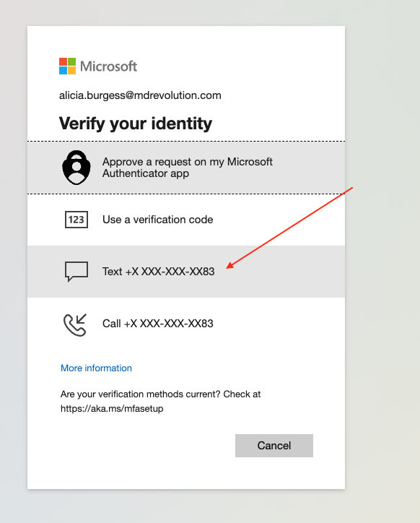Select Text +X XXX-XXX-XX83 option
Screen dimensions: 420x523
[x=186, y=272]
